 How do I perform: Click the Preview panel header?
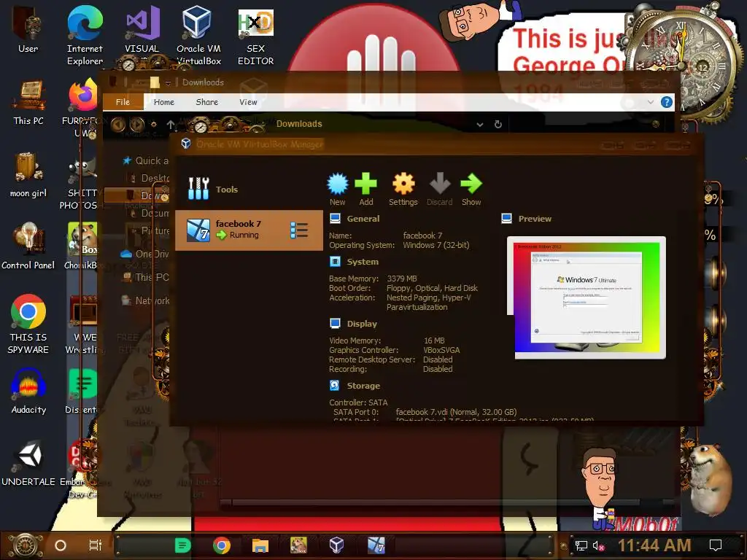click(x=535, y=219)
